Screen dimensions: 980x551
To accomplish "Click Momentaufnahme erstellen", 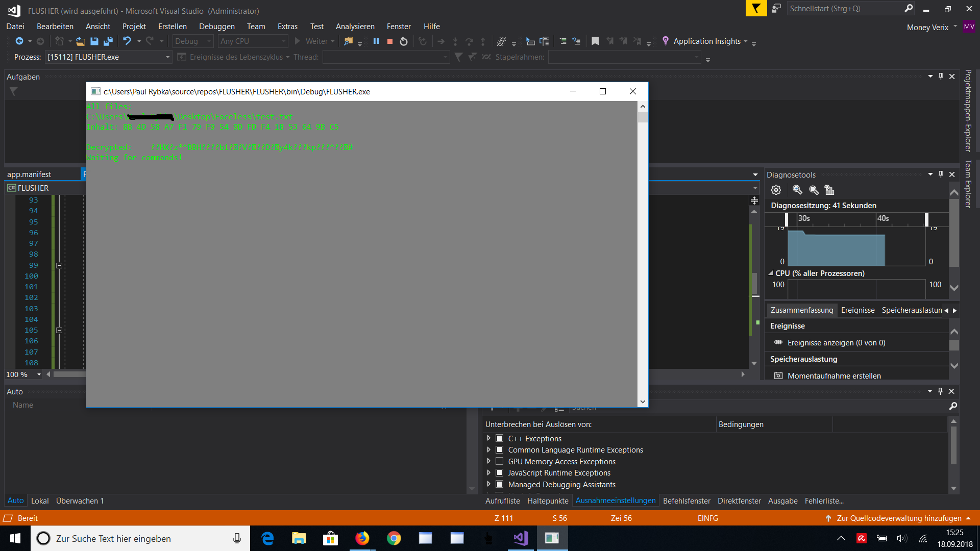I will click(834, 376).
